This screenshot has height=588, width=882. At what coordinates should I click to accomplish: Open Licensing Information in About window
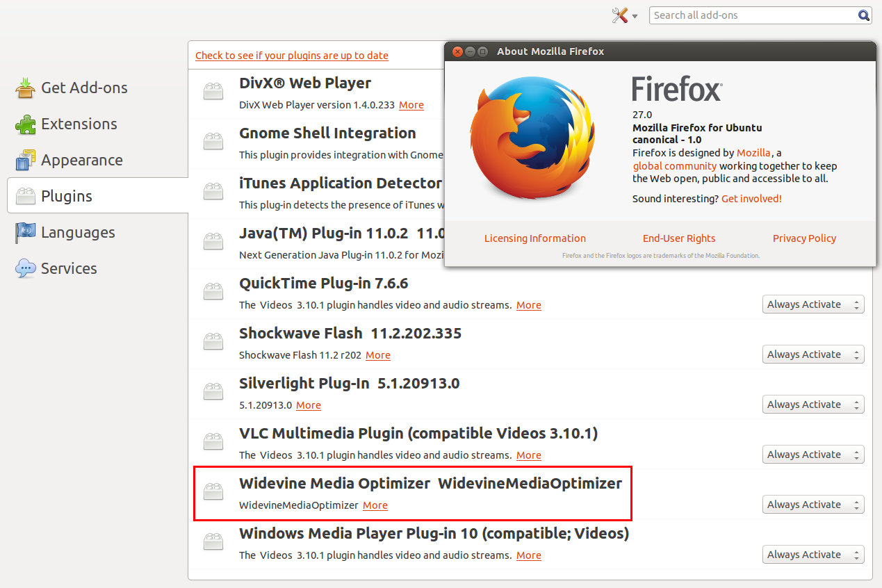535,238
